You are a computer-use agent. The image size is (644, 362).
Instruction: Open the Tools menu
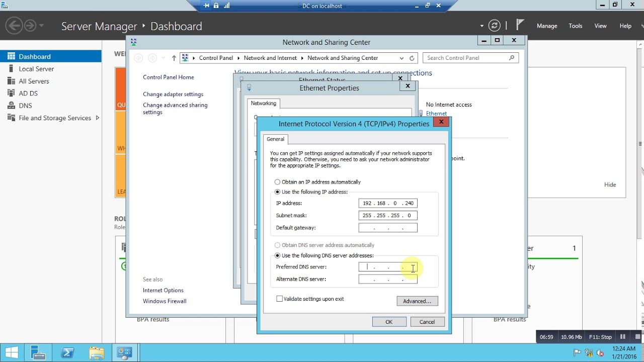click(576, 26)
